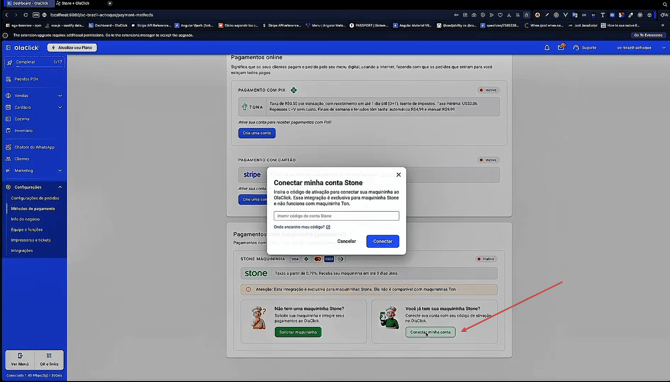
Task: Click the chef with phone illustration
Action: tap(389, 318)
